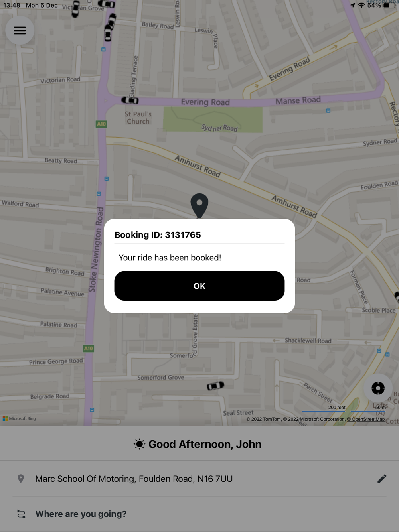Tap the battery indicator in status bar
Image resolution: width=399 pixels, height=532 pixels.
(389, 5)
